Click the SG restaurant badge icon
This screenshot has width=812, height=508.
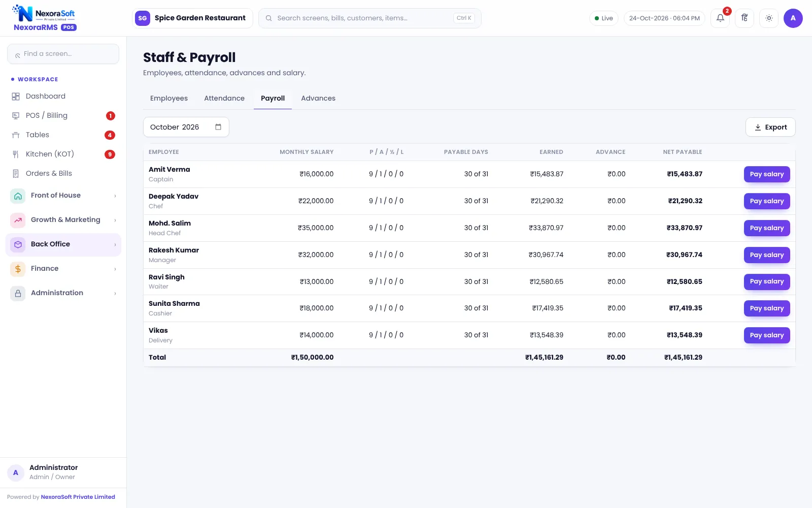[143, 18]
